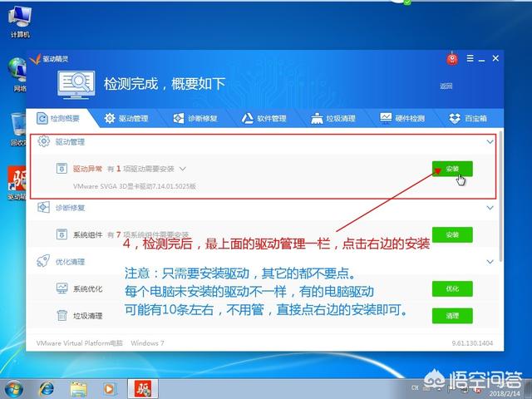Switch to the 百宝箱 tab
This screenshot has width=532, height=399.
(468, 118)
